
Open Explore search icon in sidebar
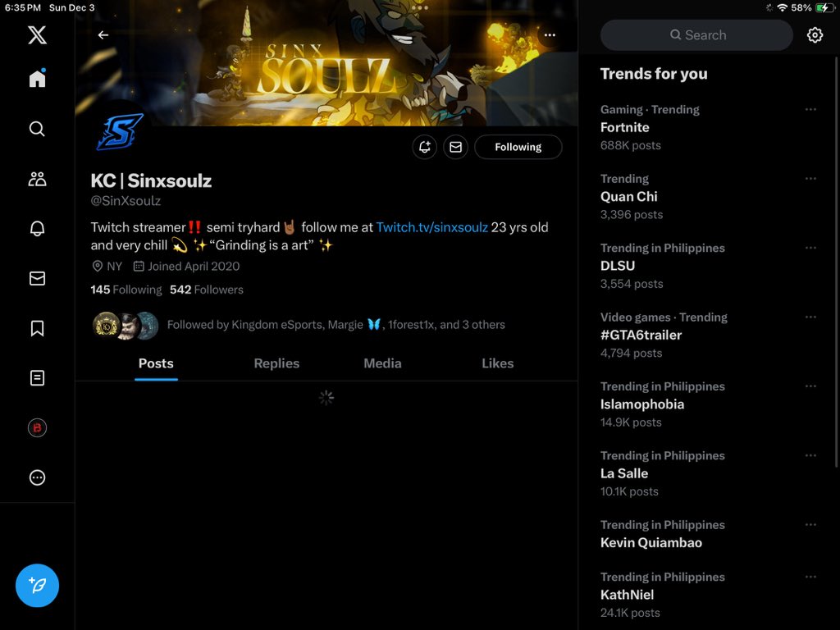pyautogui.click(x=37, y=129)
